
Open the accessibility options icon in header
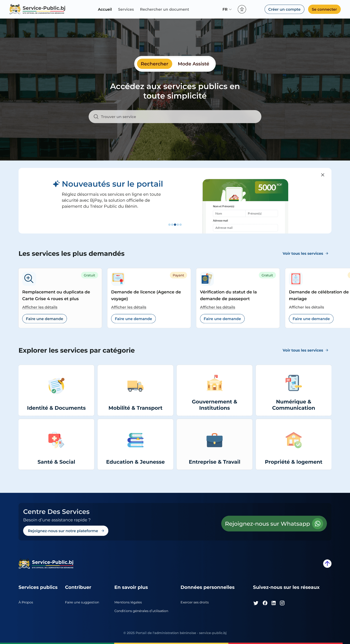(x=242, y=9)
